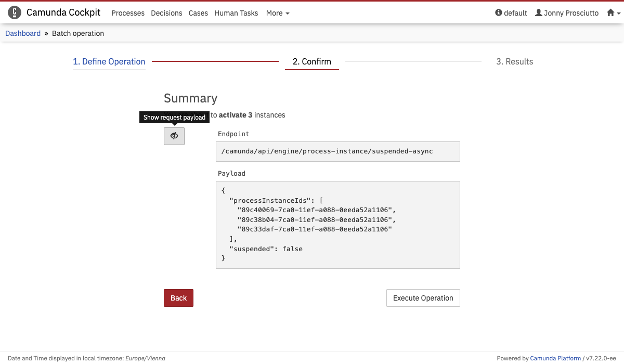Click the info icon next to default
Screen dimensions: 624x364
(x=498, y=12)
